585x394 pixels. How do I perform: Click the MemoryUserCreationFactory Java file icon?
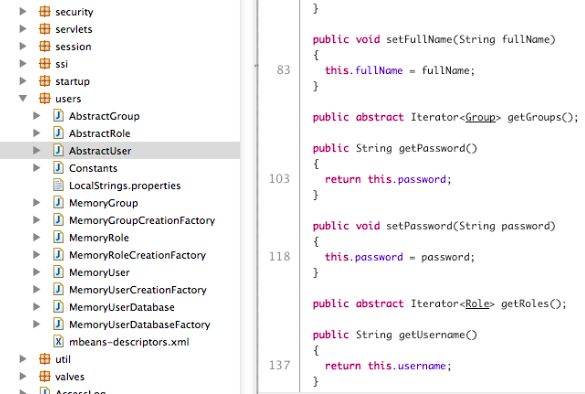pos(58,290)
